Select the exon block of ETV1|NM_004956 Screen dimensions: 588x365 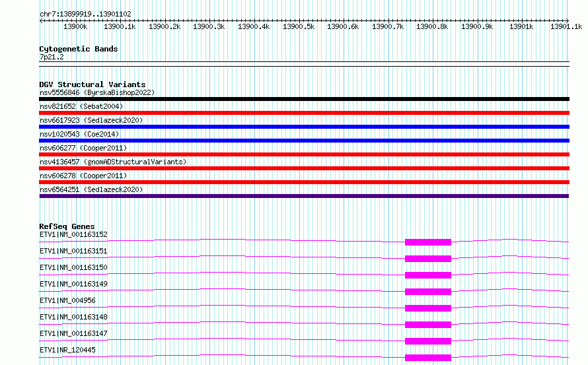click(x=428, y=308)
